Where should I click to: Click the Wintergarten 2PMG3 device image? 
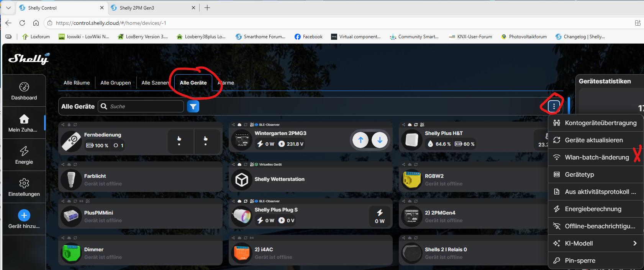click(242, 140)
